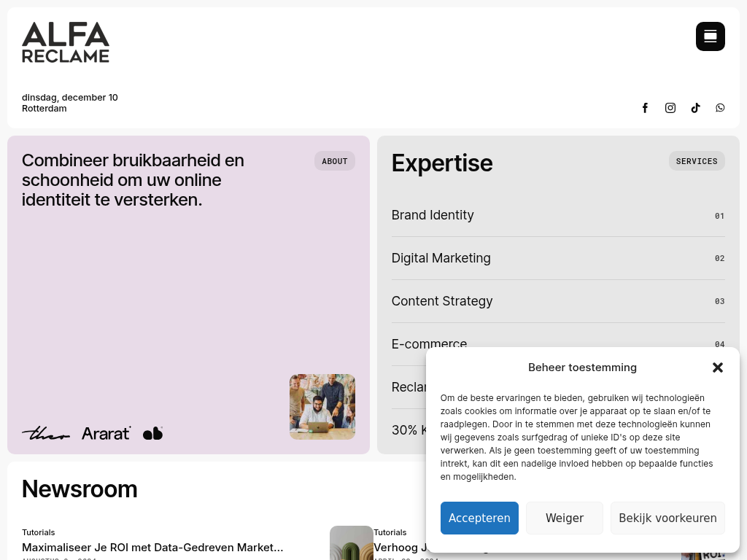
Task: Click number 03 beside Content Strategy
Action: coord(719,301)
